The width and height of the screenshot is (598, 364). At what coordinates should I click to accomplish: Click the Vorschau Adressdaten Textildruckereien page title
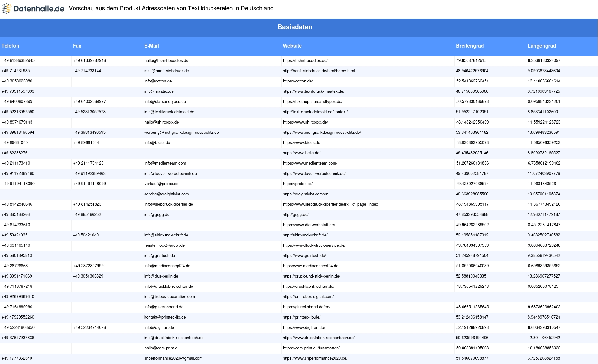[x=171, y=8]
